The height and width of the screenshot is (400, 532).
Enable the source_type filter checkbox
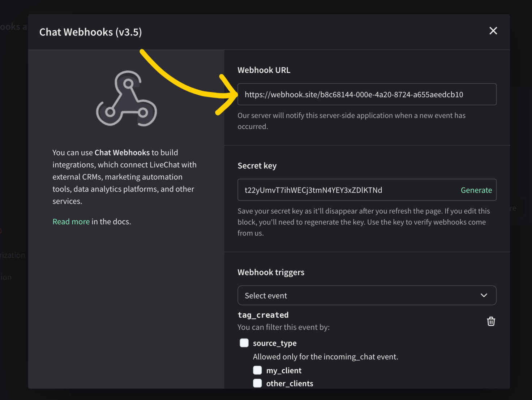point(244,343)
